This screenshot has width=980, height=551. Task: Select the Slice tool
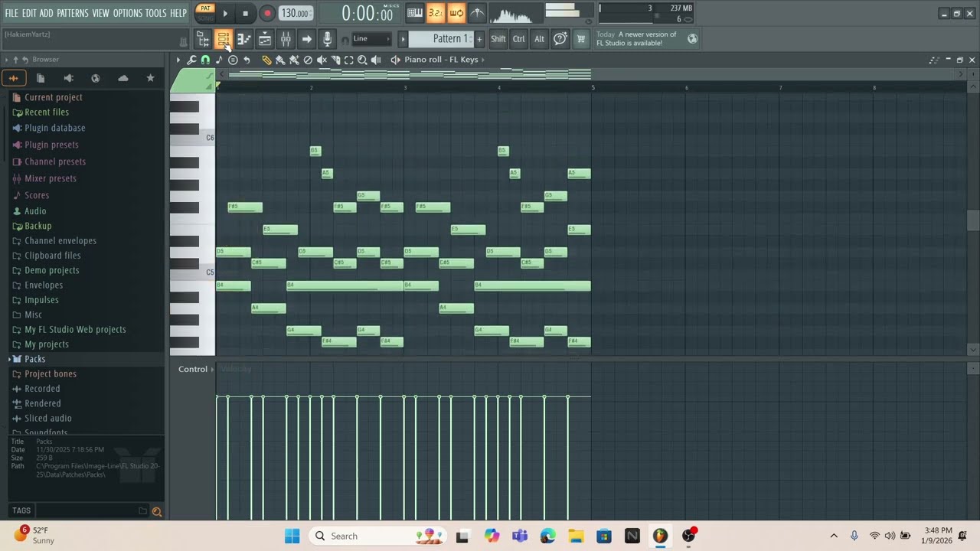335,60
